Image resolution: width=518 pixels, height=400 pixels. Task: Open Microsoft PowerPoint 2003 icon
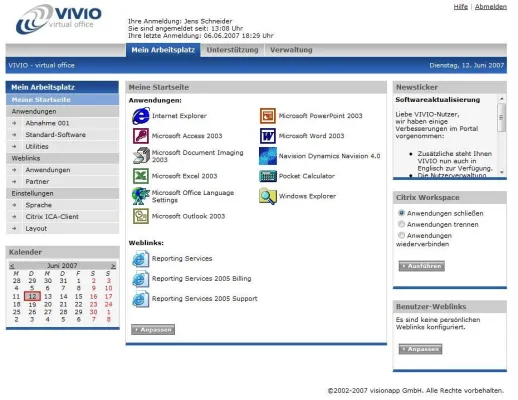(x=268, y=116)
